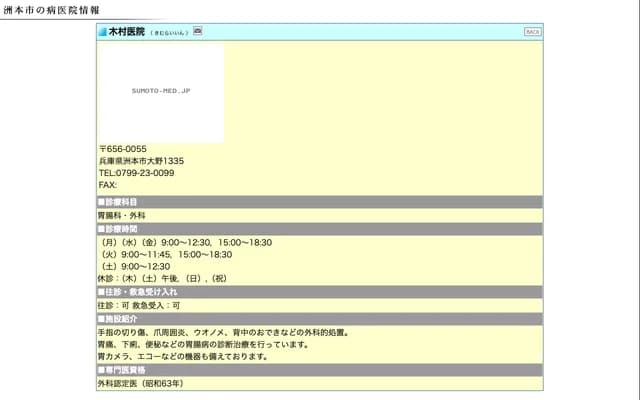Select the 施設紹介 section header
Viewport: 640px width, 400px height.
coord(118,319)
